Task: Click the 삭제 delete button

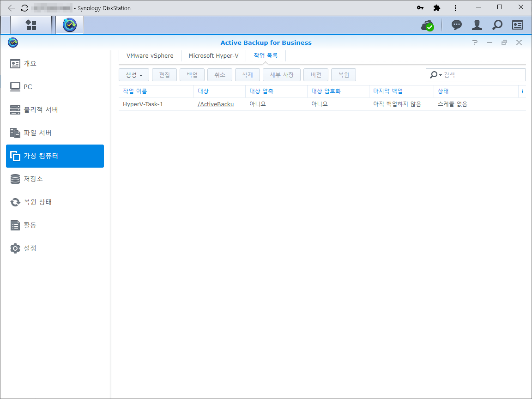Action: [x=248, y=75]
